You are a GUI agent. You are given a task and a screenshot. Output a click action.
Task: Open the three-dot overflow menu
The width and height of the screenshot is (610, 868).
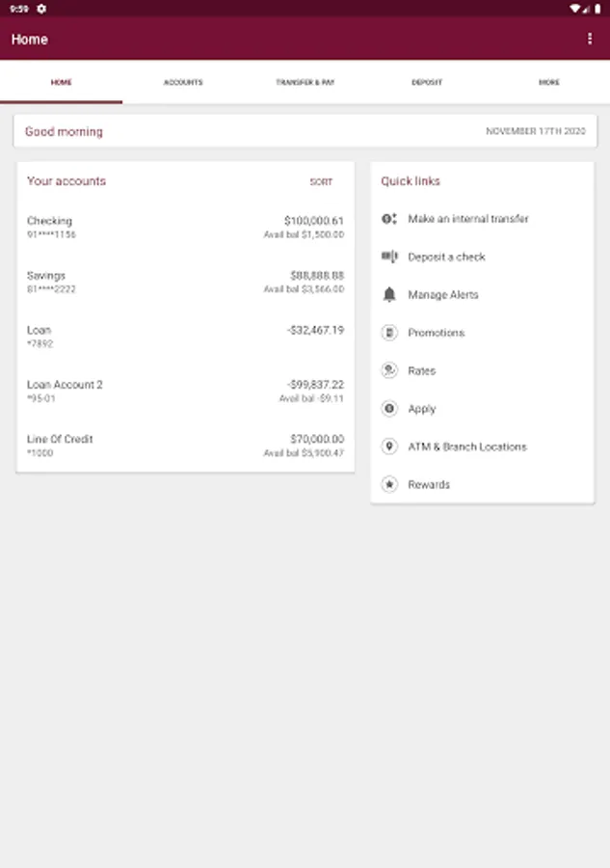pos(590,39)
